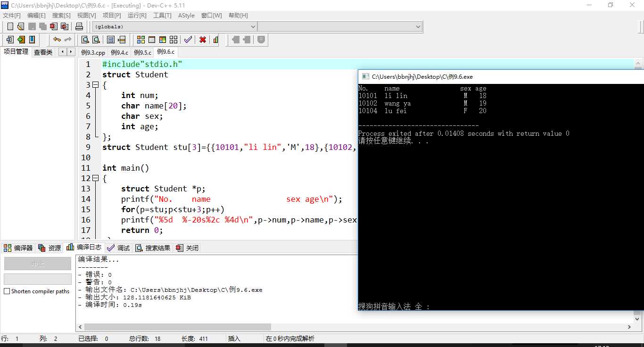Click right arrow of compile log scrollbar
The image size is (644, 347).
point(630,327)
